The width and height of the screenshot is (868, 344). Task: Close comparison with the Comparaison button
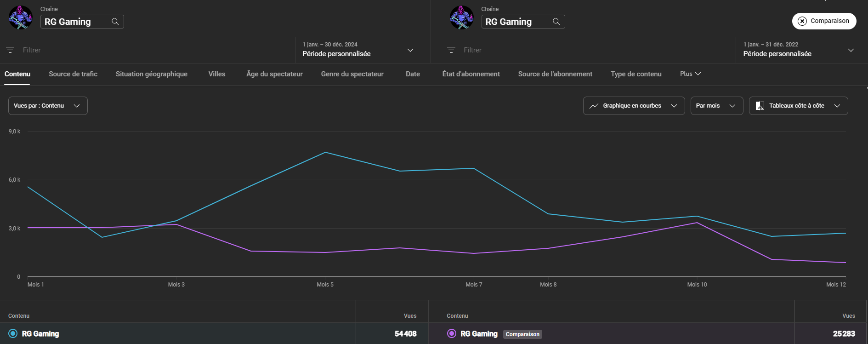tap(824, 21)
